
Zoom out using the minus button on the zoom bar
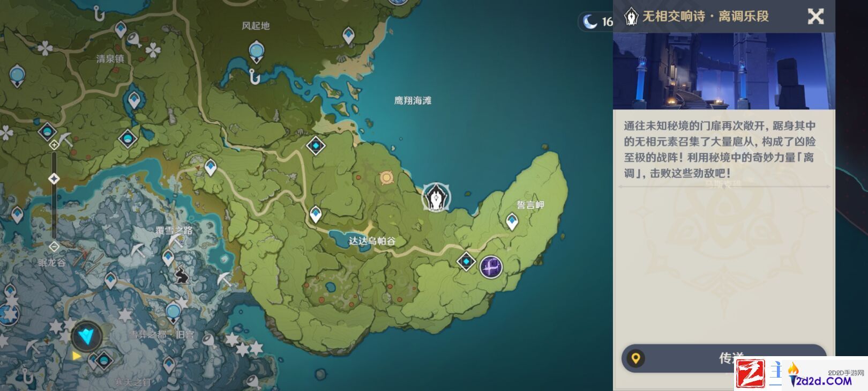click(x=54, y=247)
